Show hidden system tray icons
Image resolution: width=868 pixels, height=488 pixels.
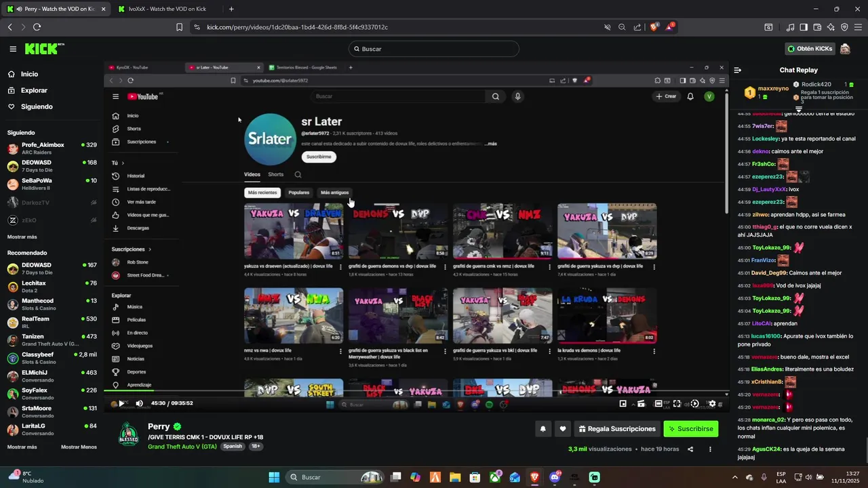pyautogui.click(x=734, y=477)
